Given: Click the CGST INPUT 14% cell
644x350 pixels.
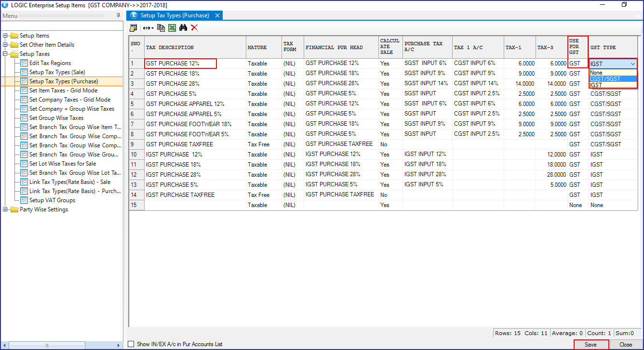Looking at the screenshot, I should 478,84.
